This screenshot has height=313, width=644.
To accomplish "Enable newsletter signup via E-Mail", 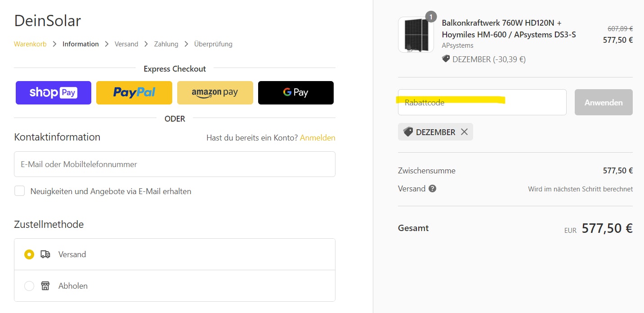I will pos(19,191).
